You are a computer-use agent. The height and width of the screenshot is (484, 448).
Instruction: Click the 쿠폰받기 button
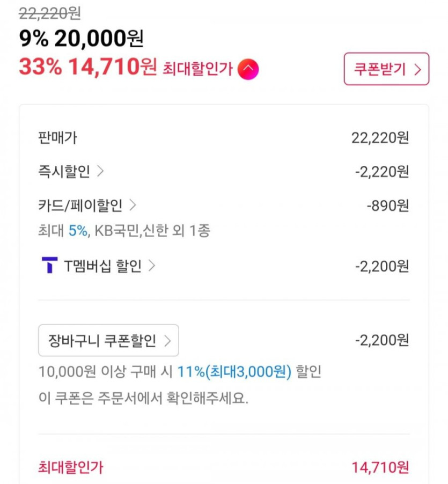pyautogui.click(x=386, y=69)
